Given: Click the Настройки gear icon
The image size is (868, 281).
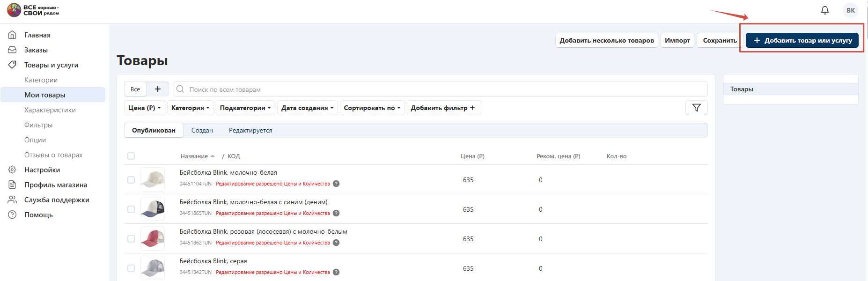Looking at the screenshot, I should click(x=13, y=170).
